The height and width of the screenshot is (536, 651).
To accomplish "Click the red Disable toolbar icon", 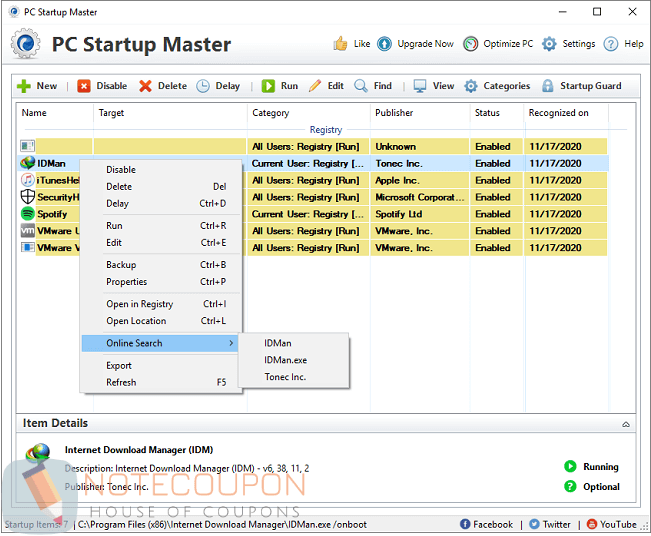I will 83,86.
